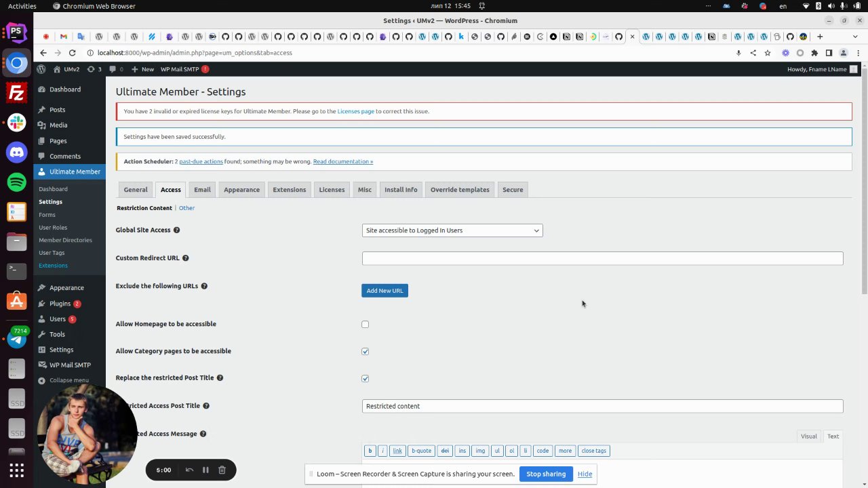
Task: Insert link via editor toolbar
Action: [397, 451]
